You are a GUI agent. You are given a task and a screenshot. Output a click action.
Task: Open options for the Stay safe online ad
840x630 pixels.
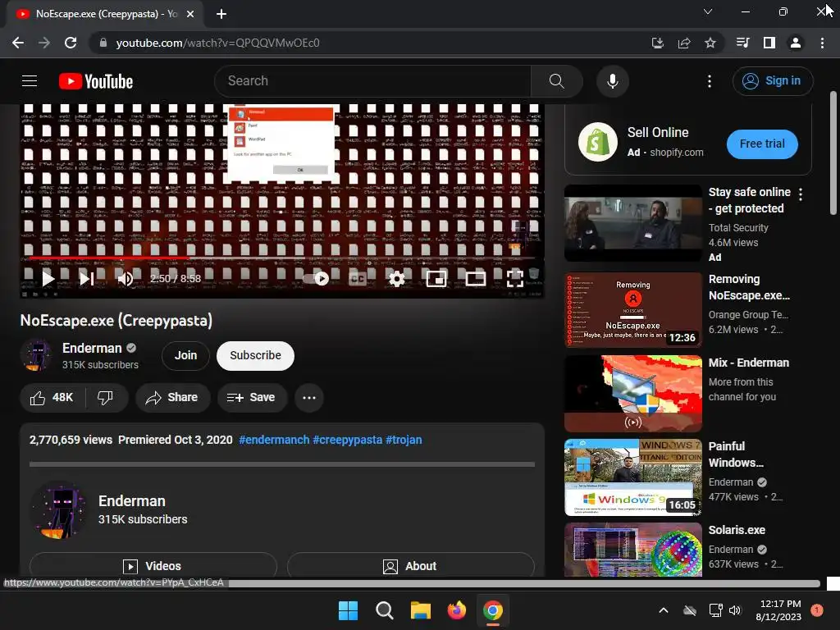coord(801,194)
